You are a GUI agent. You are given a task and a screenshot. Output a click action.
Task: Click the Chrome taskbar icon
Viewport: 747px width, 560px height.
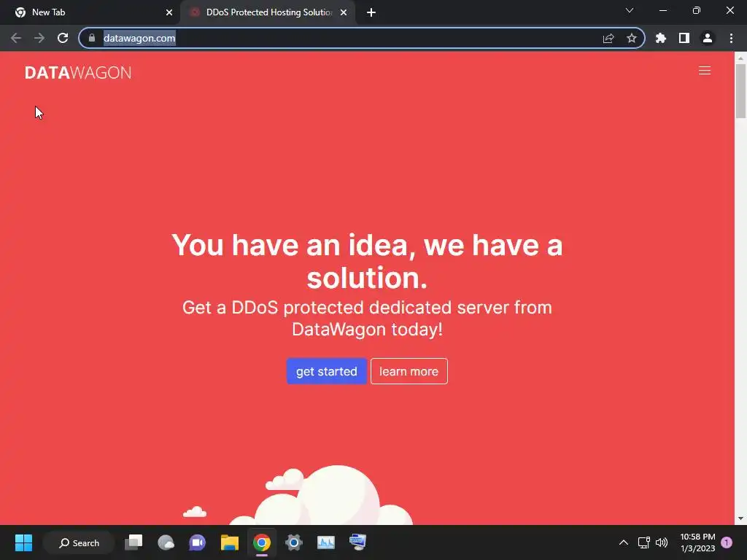pos(262,542)
